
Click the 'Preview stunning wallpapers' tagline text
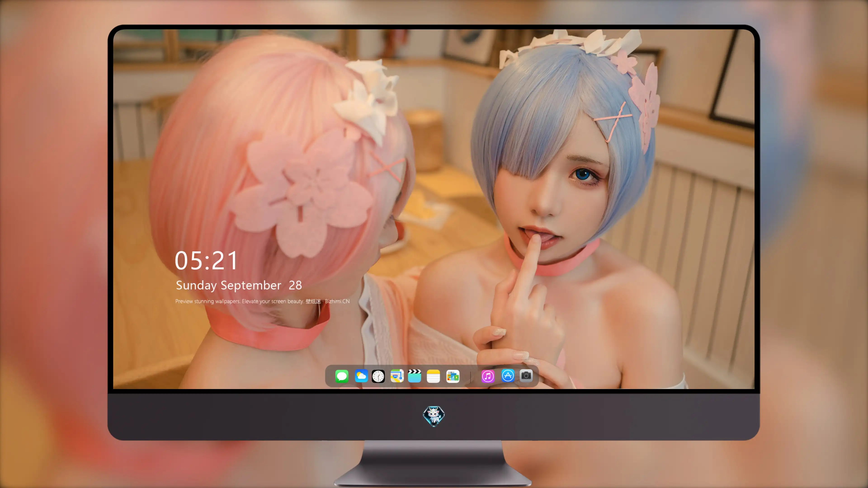click(262, 301)
